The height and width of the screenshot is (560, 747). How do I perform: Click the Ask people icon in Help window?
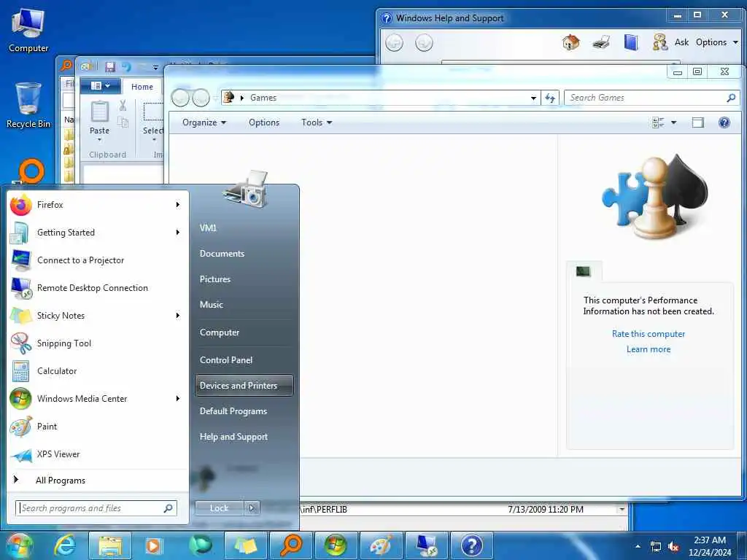(659, 42)
